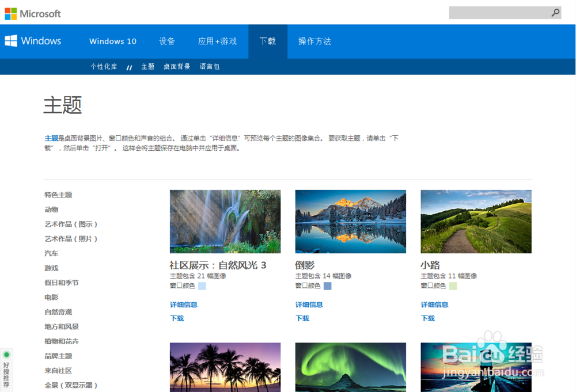Open the Windows 10 navigation item
The width and height of the screenshot is (576, 392).
point(112,41)
